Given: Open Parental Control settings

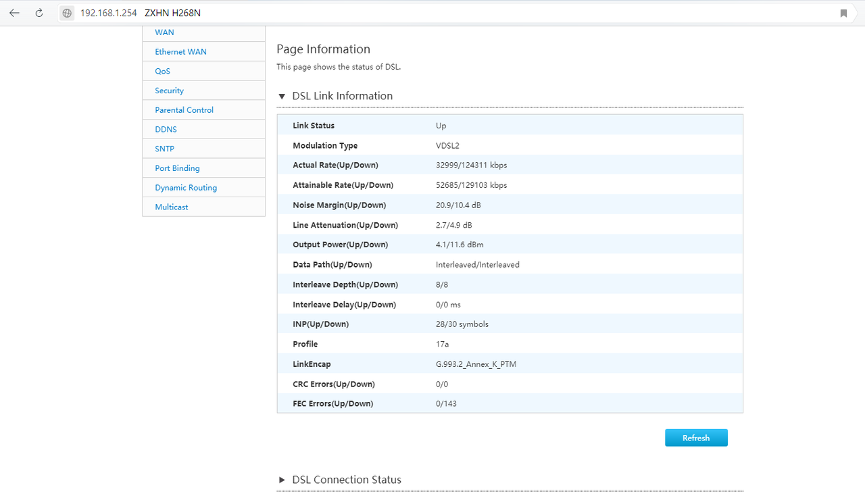Looking at the screenshot, I should pyautogui.click(x=184, y=110).
